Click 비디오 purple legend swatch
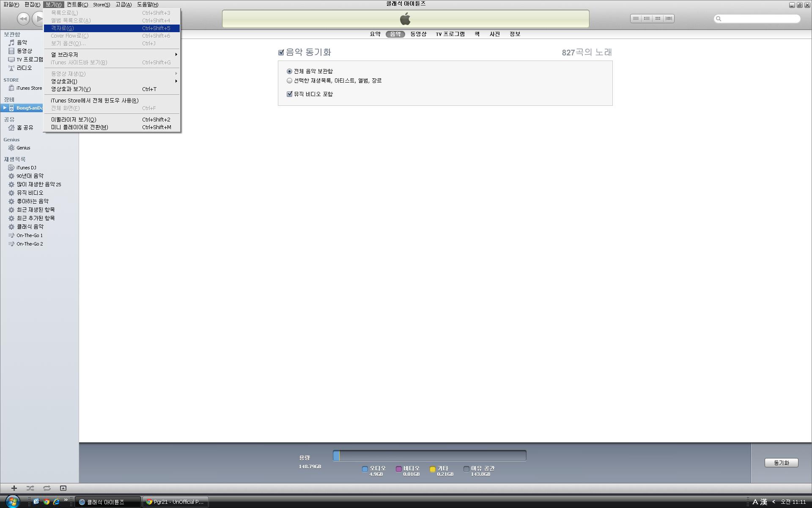Image resolution: width=812 pixels, height=508 pixels. point(398,469)
